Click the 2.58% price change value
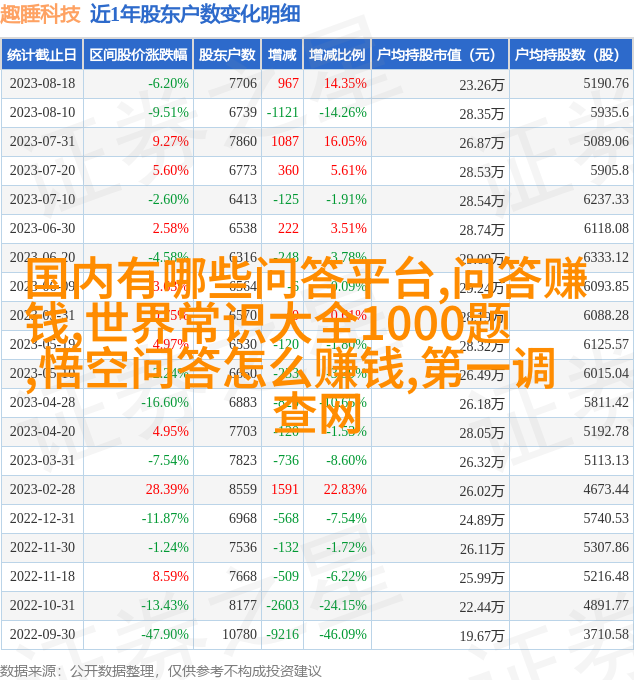634x680 pixels. click(170, 228)
